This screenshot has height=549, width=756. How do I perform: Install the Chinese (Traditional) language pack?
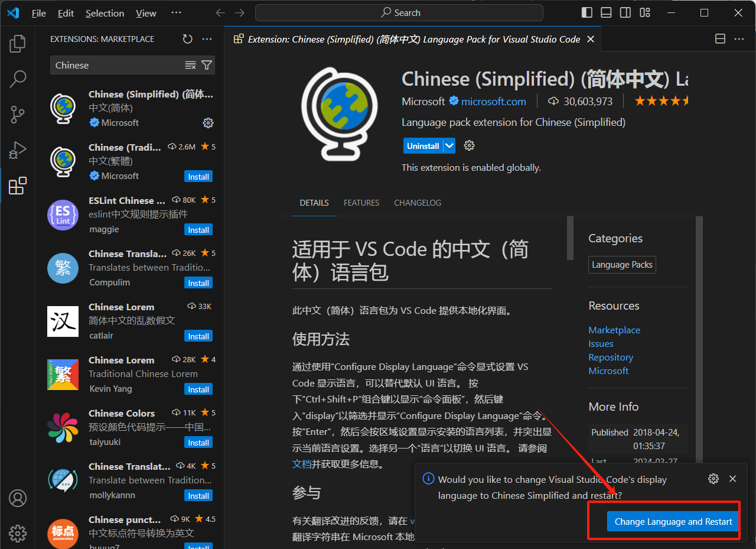click(x=198, y=177)
